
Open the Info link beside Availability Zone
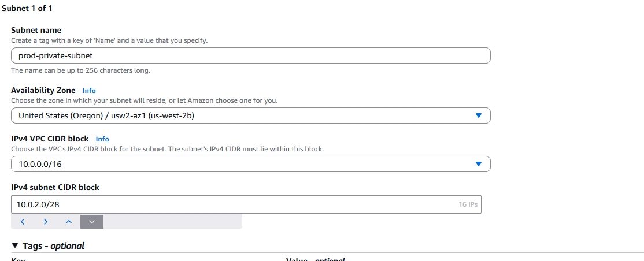click(89, 91)
